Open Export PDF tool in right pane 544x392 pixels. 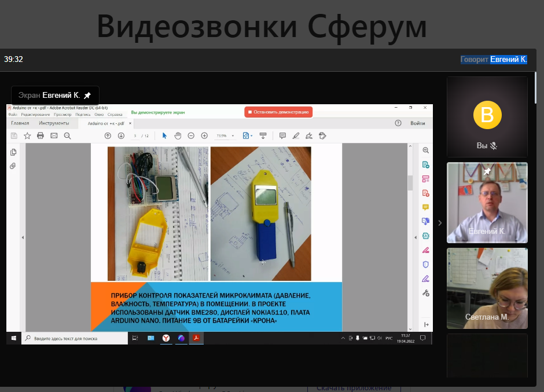[x=426, y=164]
